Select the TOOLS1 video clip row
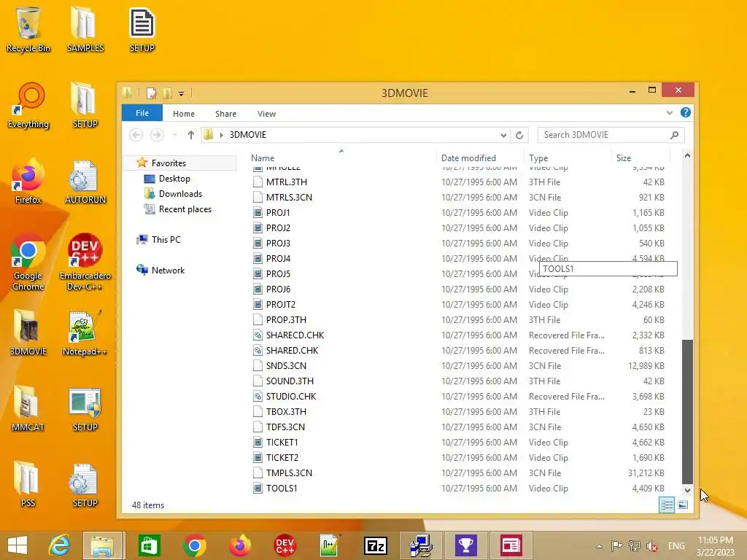The width and height of the screenshot is (747, 560). (459, 488)
